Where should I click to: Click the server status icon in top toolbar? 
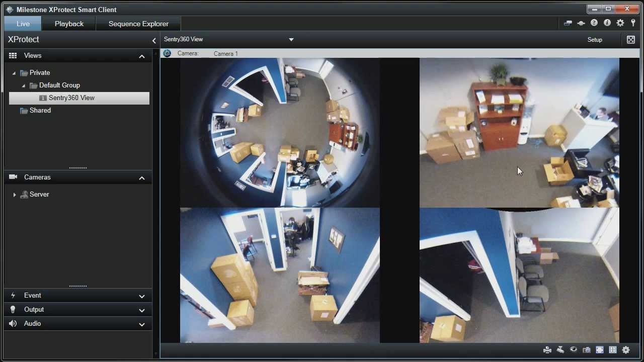coord(568,23)
